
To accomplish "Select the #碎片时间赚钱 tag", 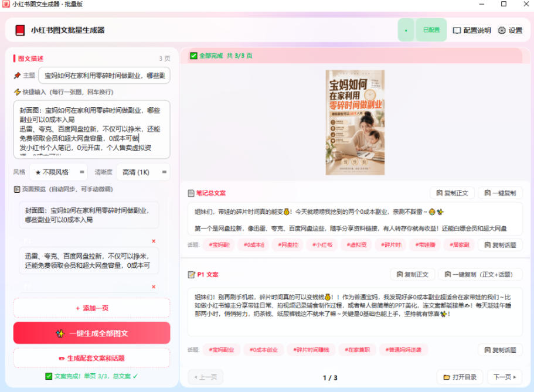I will 311,350.
